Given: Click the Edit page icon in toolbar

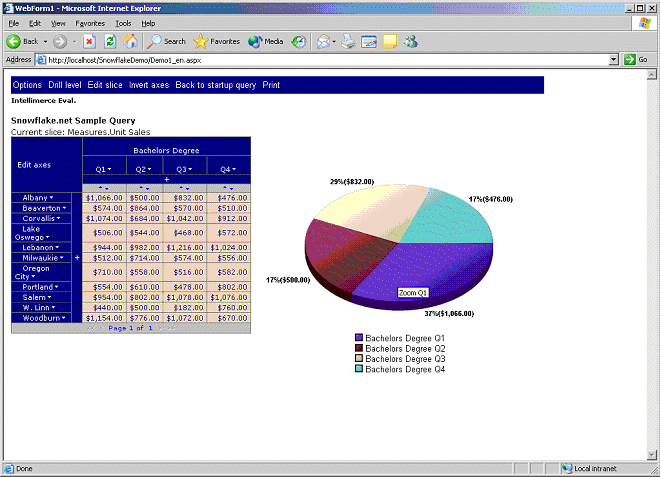Looking at the screenshot, I should coord(369,41).
